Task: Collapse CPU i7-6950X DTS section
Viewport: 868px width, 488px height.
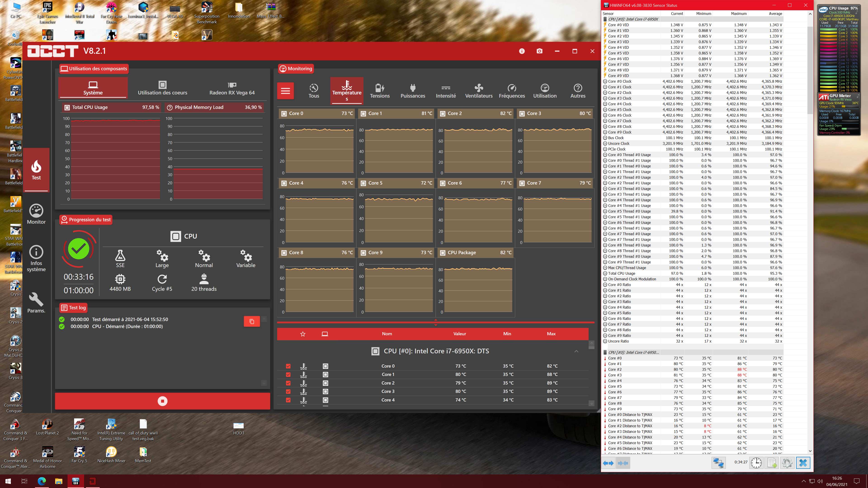Action: [576, 351]
